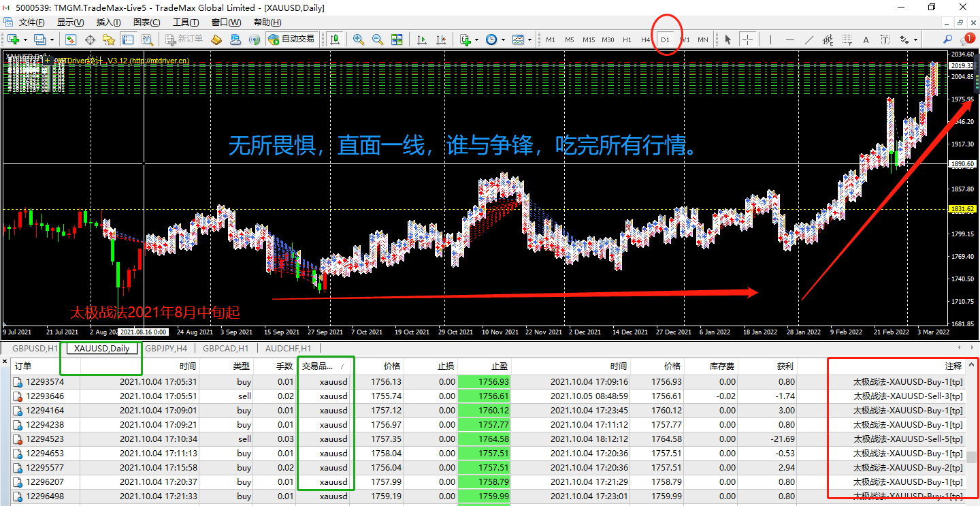
Task: Tile chart windows with grid icon
Action: pyautogui.click(x=397, y=39)
